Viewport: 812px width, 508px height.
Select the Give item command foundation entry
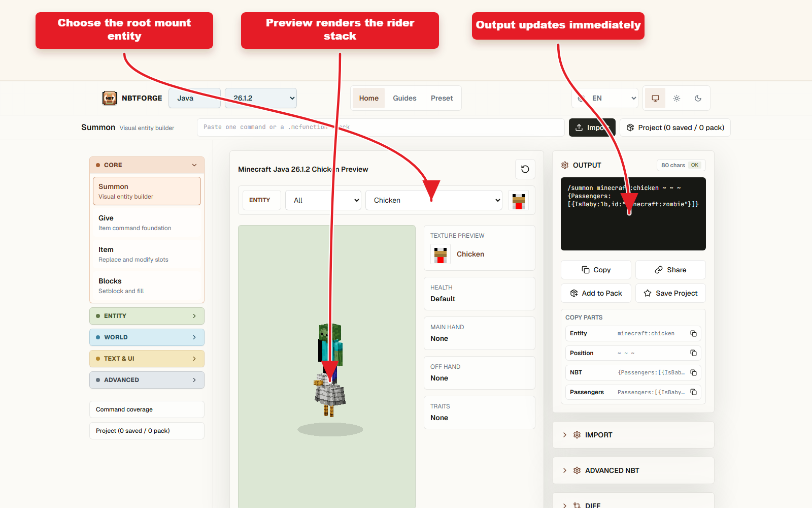point(147,223)
